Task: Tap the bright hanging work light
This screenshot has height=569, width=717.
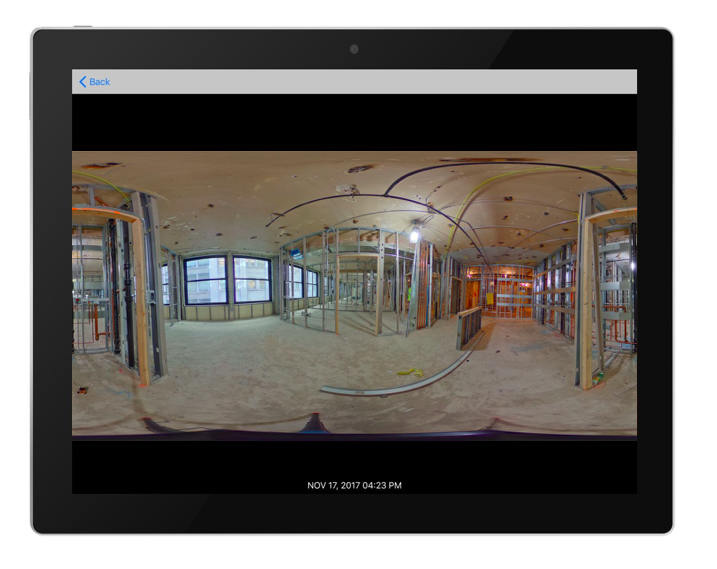Action: 414,236
